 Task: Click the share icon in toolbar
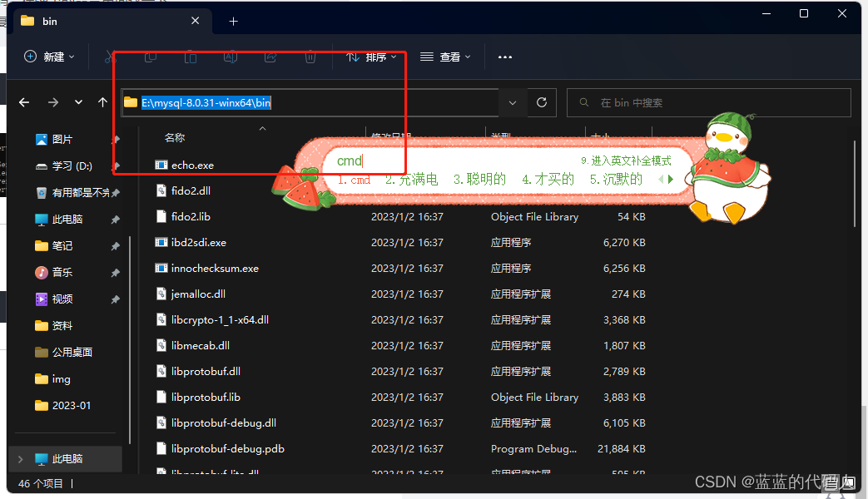coord(270,57)
